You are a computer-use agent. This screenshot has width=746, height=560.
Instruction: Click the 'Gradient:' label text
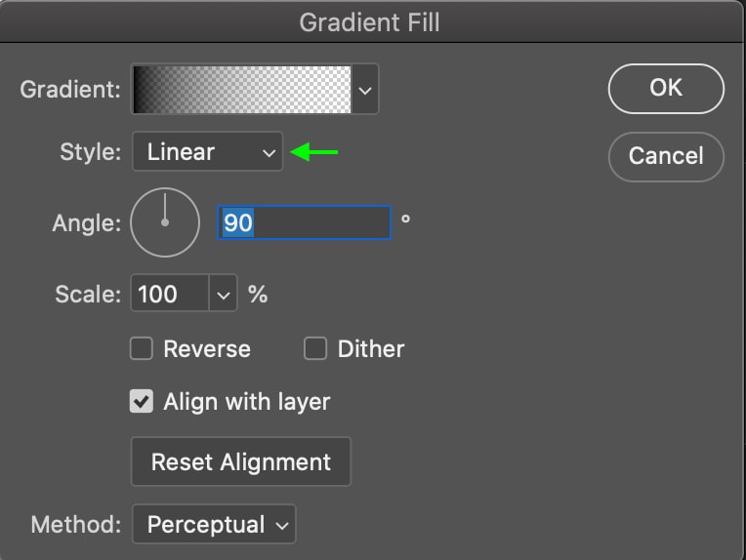(x=70, y=90)
